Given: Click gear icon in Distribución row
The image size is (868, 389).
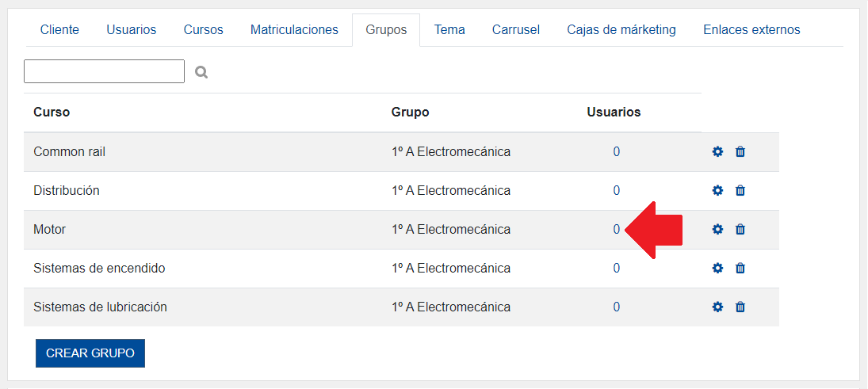Looking at the screenshot, I should tap(717, 190).
